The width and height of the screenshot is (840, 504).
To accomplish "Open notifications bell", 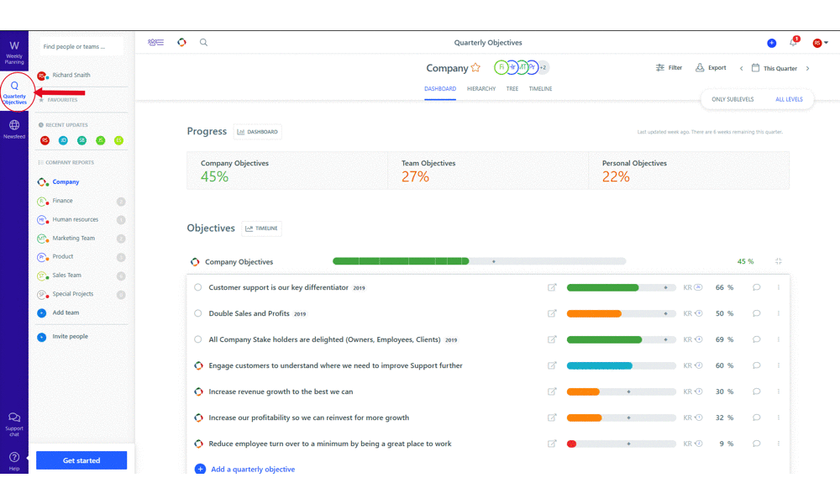I will tap(794, 42).
